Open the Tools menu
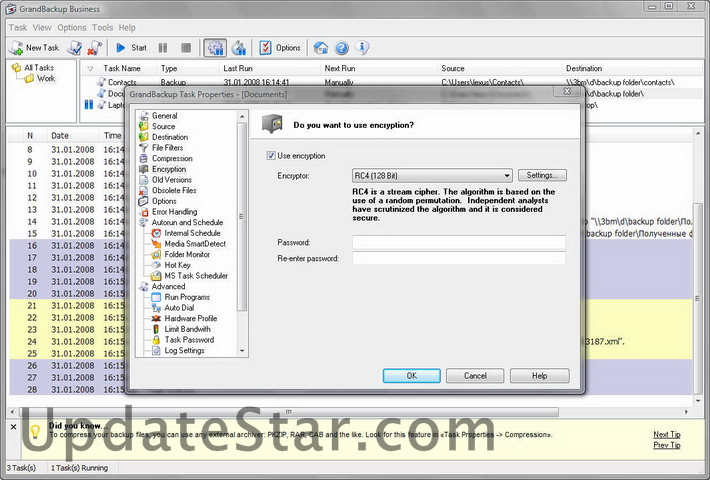Screen dimensions: 710x480 pos(102,28)
